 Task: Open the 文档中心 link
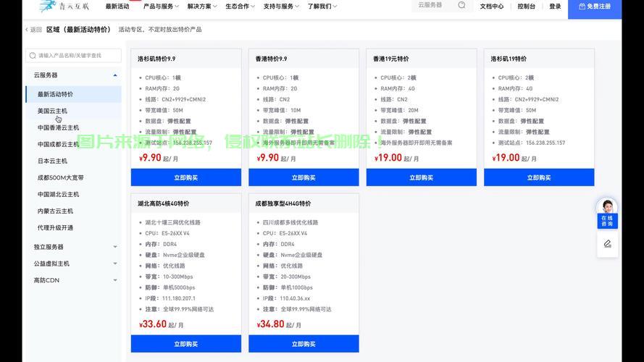[491, 7]
